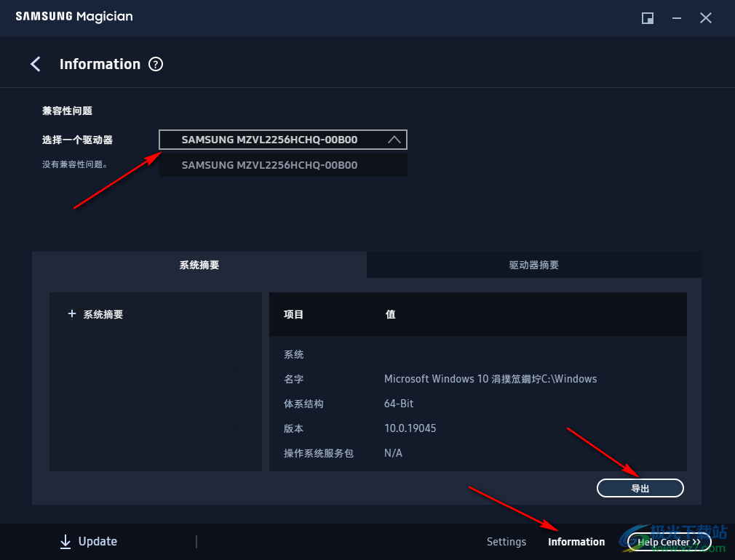Click the 选择一个驱动器 label
The image size is (735, 560).
coord(77,140)
